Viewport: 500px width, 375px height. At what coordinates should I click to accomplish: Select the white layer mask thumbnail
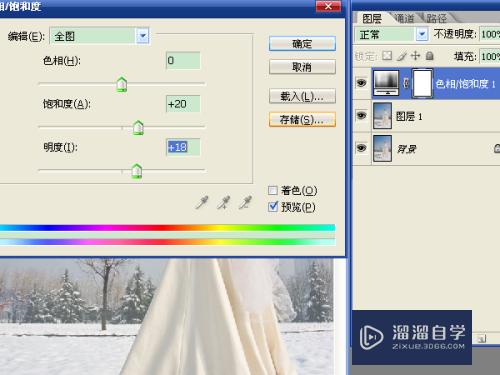[x=422, y=83]
